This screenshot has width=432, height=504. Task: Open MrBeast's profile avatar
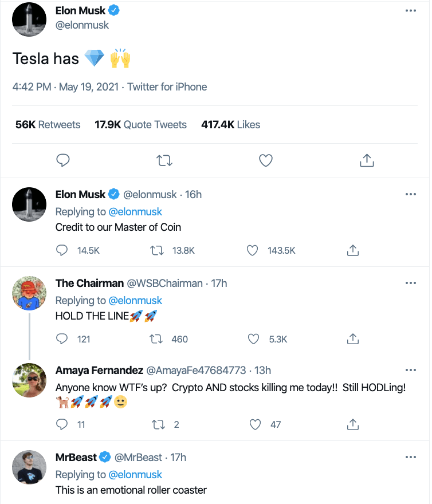[x=29, y=468]
